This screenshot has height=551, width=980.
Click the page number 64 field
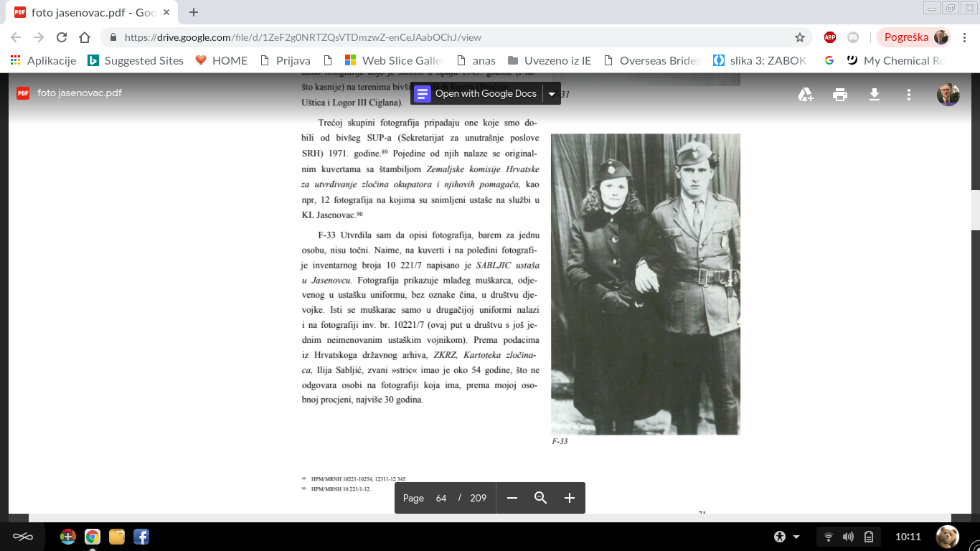pos(441,498)
